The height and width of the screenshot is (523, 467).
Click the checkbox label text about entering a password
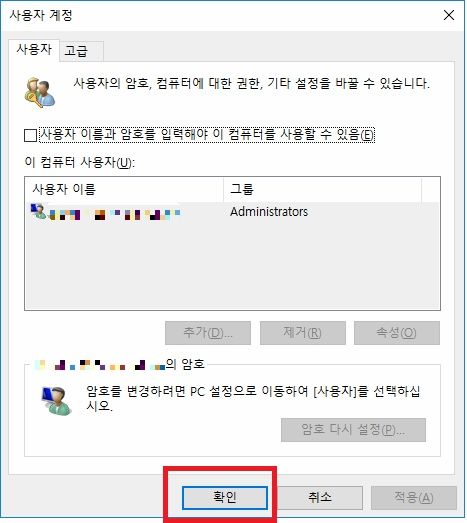[207, 135]
